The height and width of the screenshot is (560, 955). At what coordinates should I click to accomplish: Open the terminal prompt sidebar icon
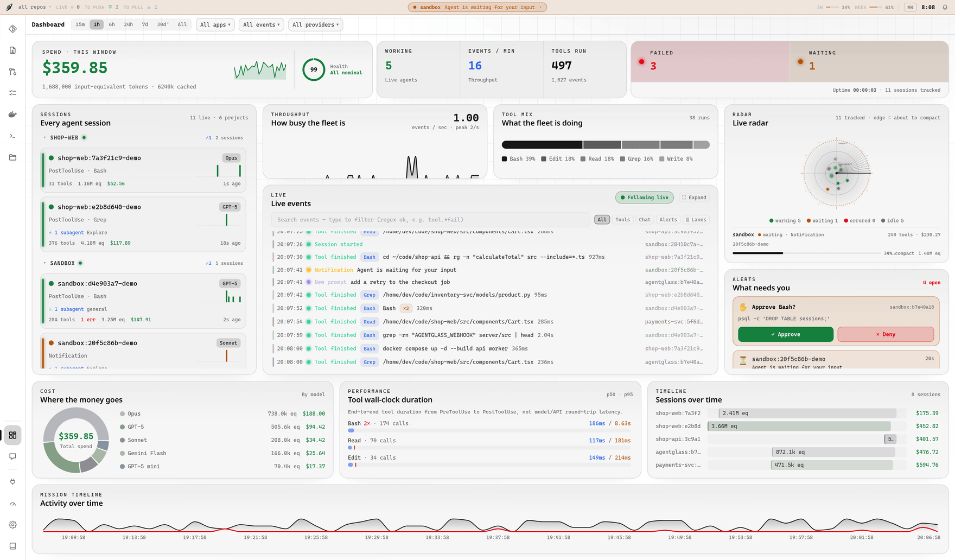click(x=12, y=136)
